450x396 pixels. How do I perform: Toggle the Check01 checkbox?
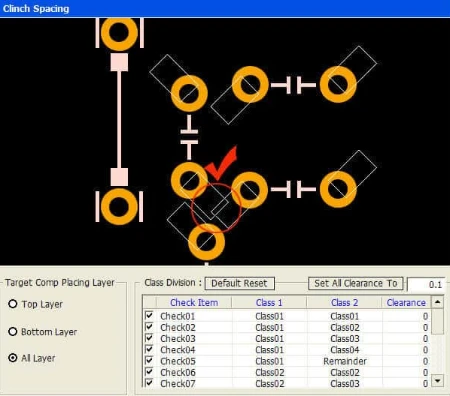[x=149, y=315]
